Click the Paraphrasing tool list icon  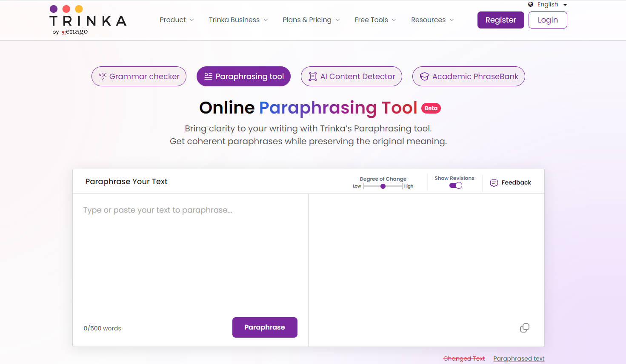207,76
